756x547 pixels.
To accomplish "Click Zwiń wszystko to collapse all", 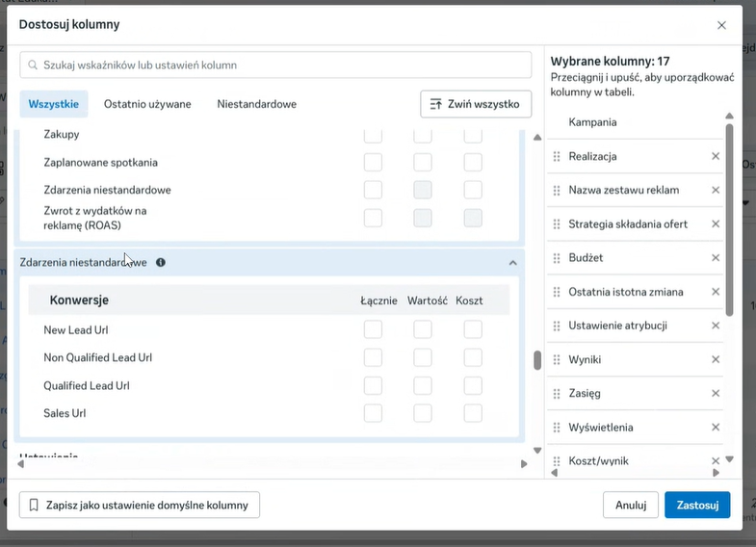I will (476, 104).
